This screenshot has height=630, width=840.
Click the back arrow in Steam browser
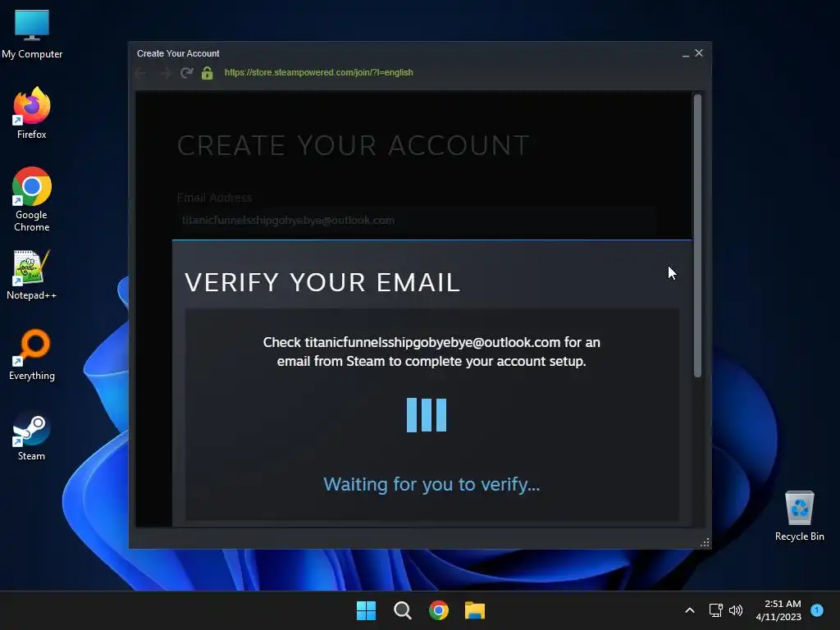pos(141,73)
